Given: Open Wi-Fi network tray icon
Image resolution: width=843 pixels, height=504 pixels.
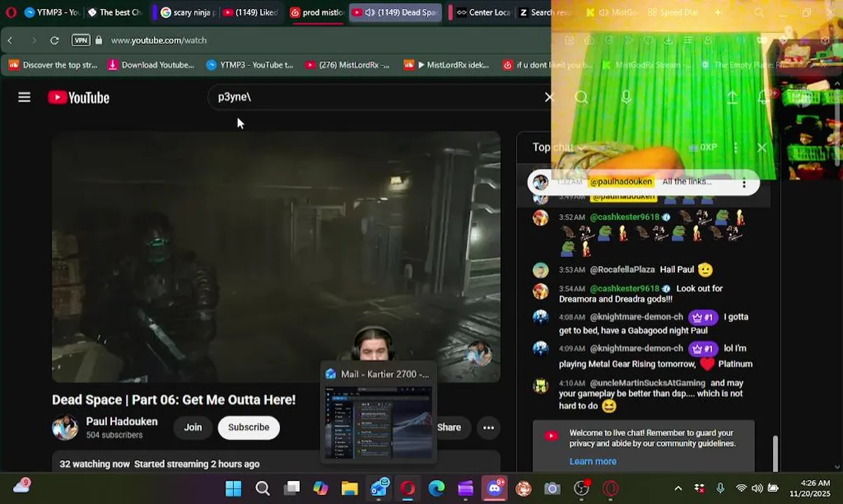Looking at the screenshot, I should (741, 488).
